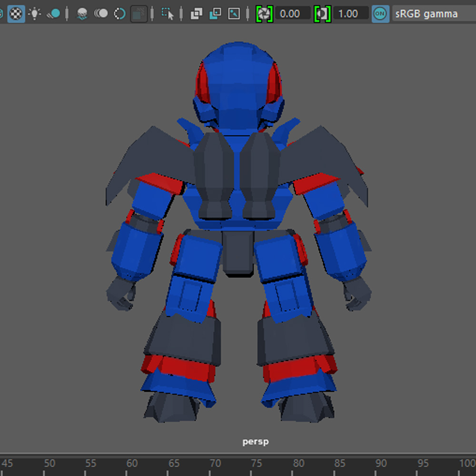Toggle Textured display mode in viewport
Screen dimensions: 476x476
[16, 14]
